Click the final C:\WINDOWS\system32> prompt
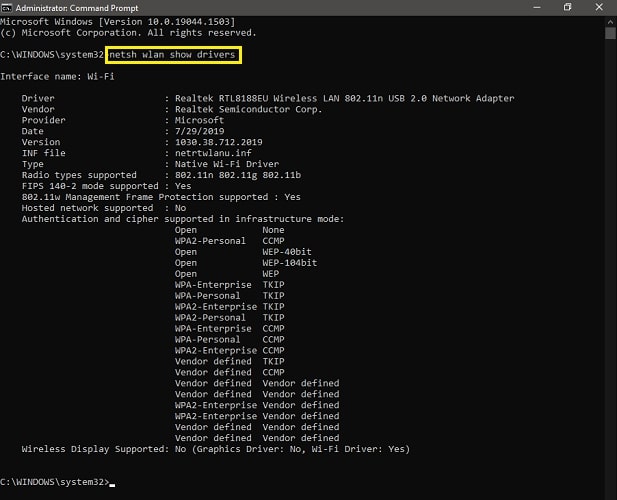The width and height of the screenshot is (617, 500). tap(55, 482)
